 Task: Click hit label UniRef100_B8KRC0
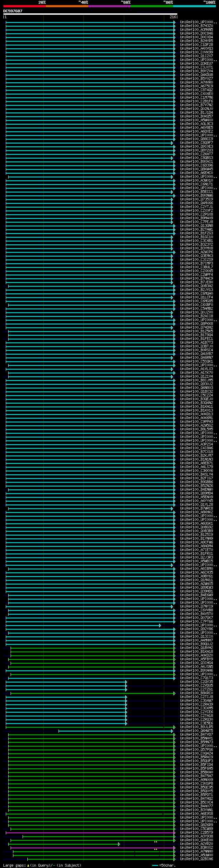[196, 693]
